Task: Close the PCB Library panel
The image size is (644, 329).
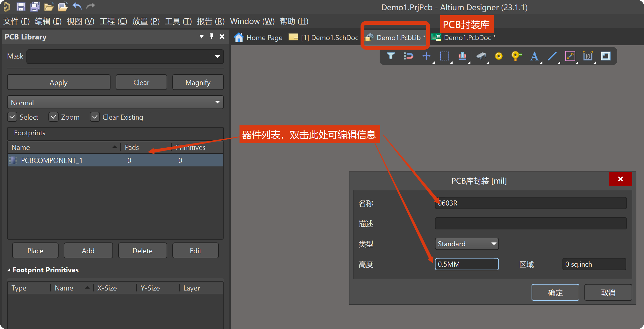Action: [x=222, y=37]
